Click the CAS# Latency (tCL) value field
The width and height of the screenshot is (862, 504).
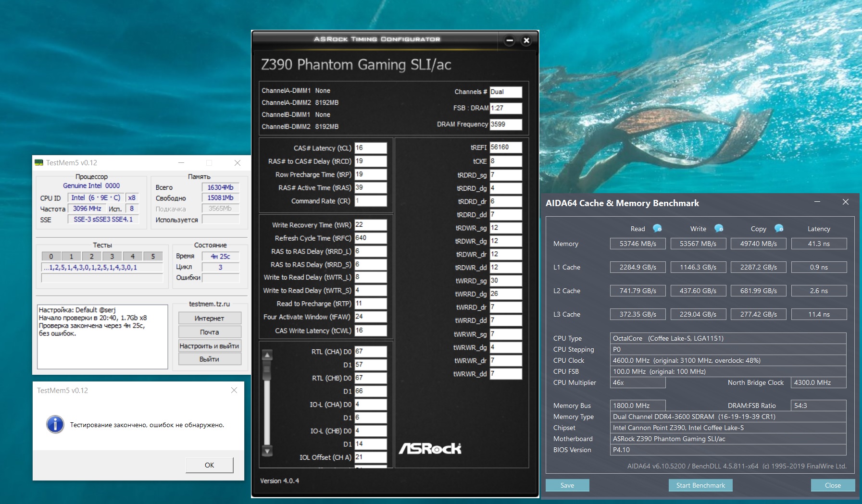(x=371, y=148)
